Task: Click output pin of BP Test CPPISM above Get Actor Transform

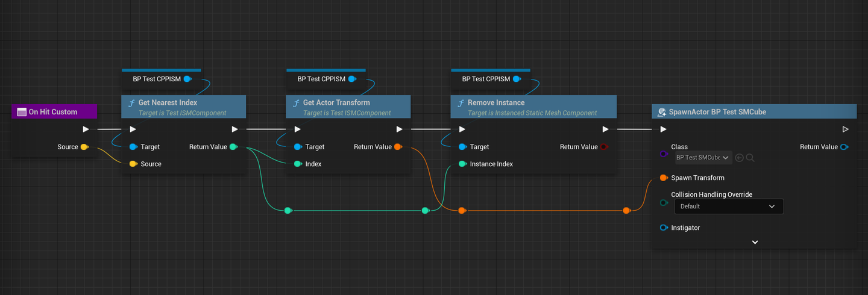Action: 352,79
